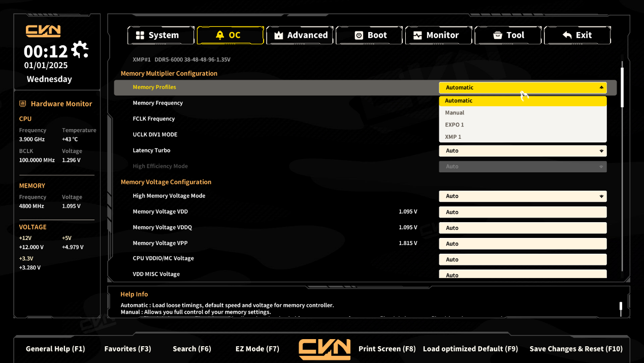Click the Memory Voltage VDD input field
Viewport: 644px width, 363px height.
(523, 212)
